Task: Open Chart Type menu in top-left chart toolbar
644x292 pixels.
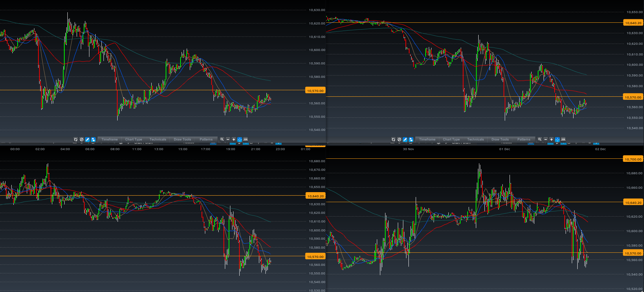Action: [133, 139]
